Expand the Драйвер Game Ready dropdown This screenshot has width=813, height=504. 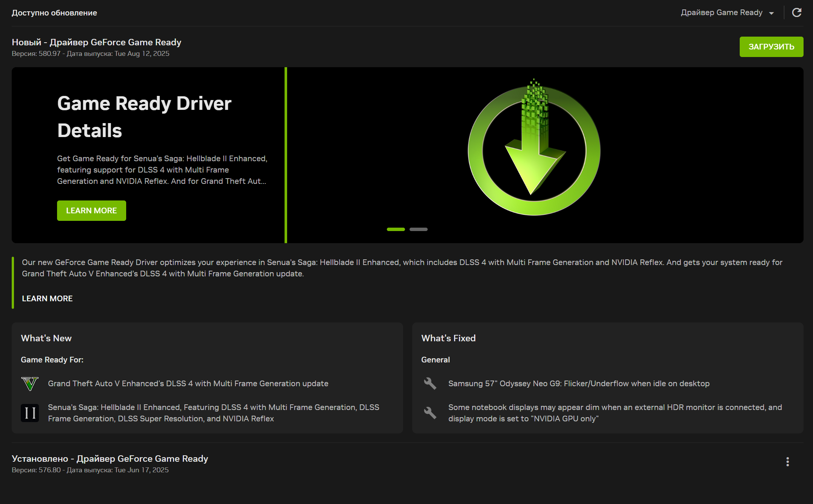(722, 12)
